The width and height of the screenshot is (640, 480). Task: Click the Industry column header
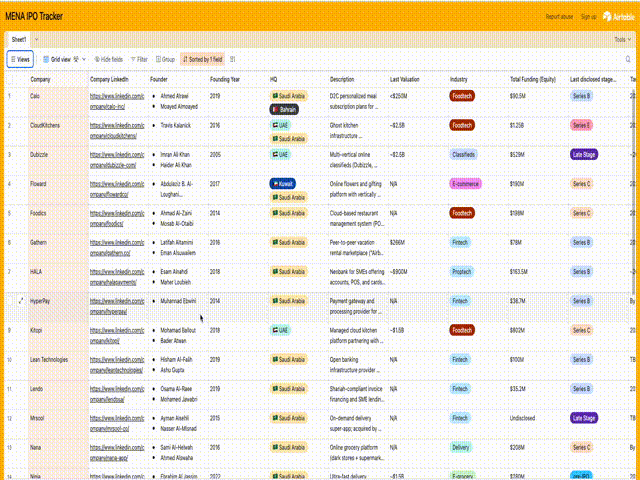[x=478, y=80]
